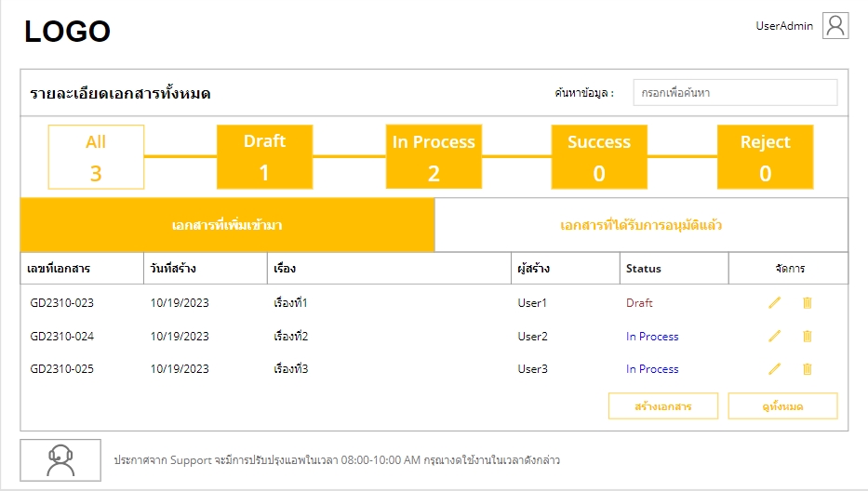Switch to เอกสารที่เพิ่มเข้ามา tab

click(x=227, y=225)
